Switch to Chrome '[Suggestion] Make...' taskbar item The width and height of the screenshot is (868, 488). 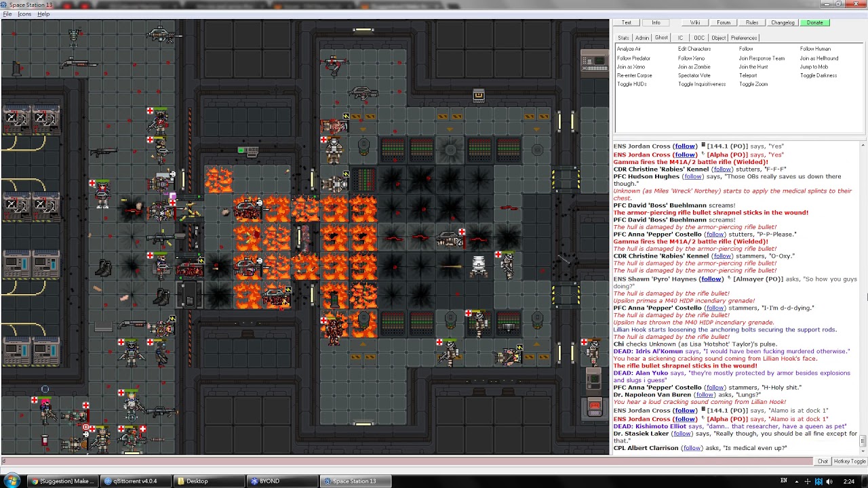click(x=62, y=481)
